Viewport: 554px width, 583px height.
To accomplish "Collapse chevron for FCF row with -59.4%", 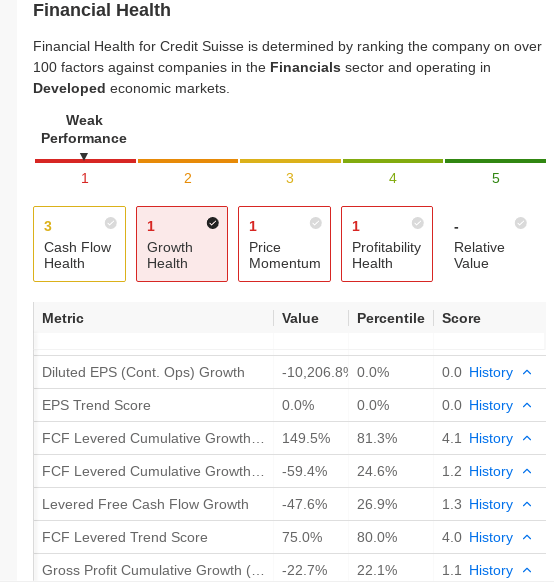I will tap(527, 471).
